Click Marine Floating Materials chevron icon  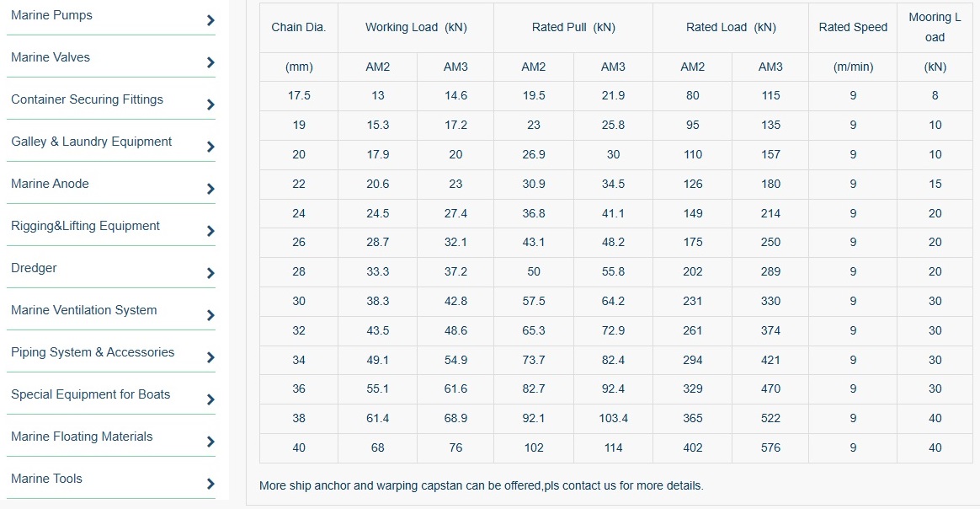pyautogui.click(x=210, y=442)
